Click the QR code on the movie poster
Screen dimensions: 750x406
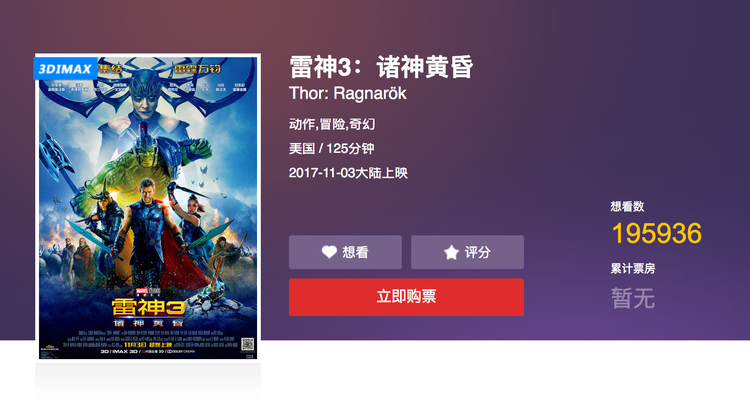pos(247,344)
